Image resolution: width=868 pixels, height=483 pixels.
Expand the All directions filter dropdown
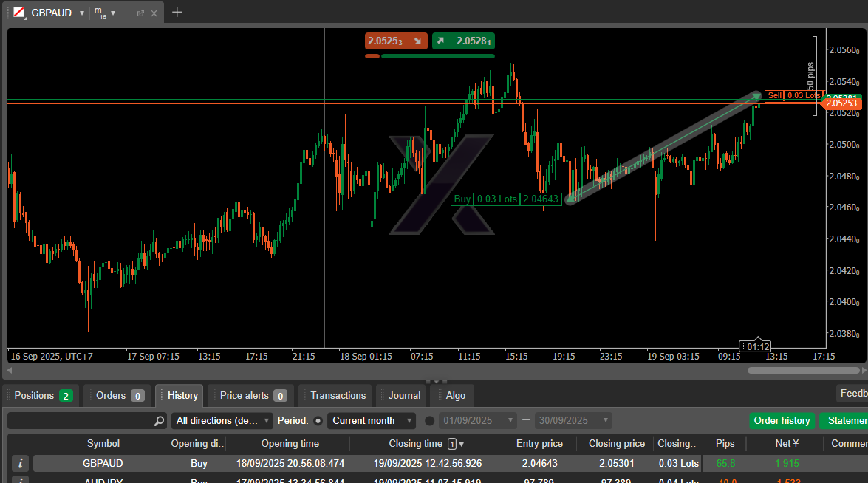click(222, 421)
